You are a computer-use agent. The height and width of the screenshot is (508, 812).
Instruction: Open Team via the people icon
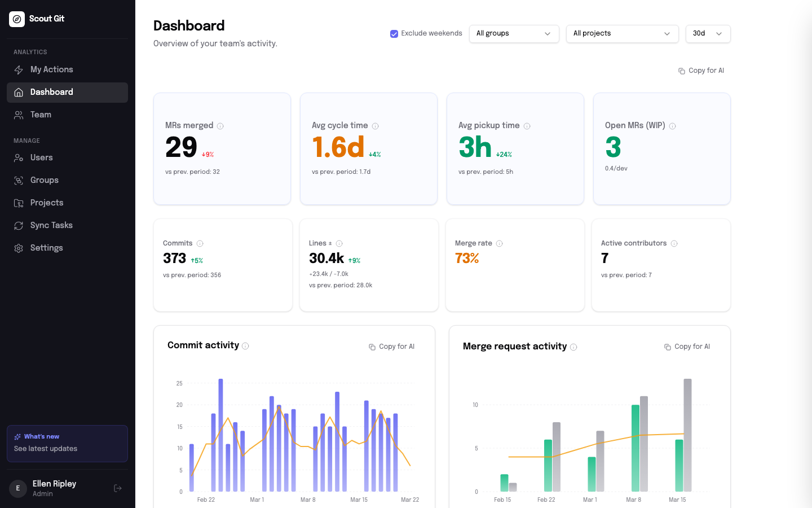pos(19,115)
